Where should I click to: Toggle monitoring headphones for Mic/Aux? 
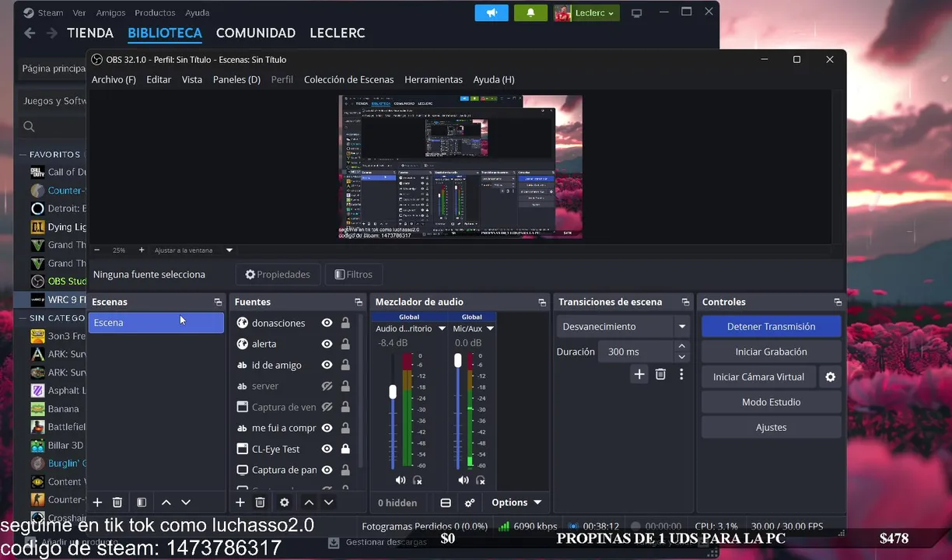point(481,480)
